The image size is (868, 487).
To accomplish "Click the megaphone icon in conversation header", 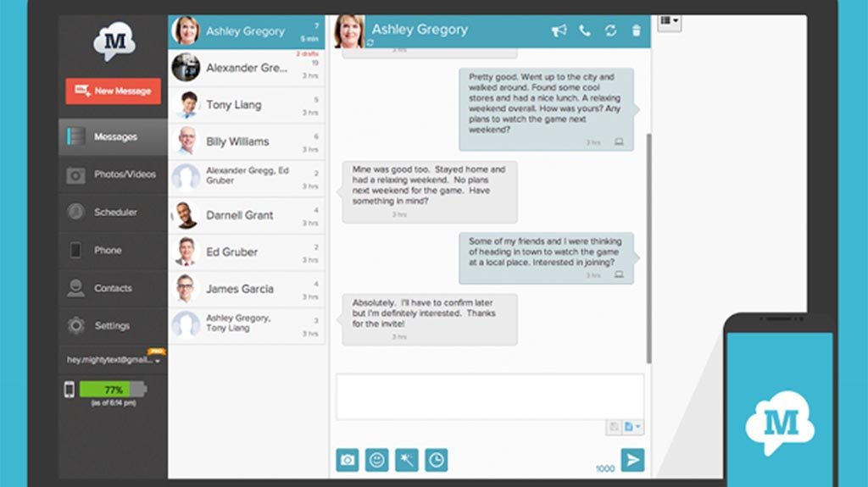I will coord(559,30).
